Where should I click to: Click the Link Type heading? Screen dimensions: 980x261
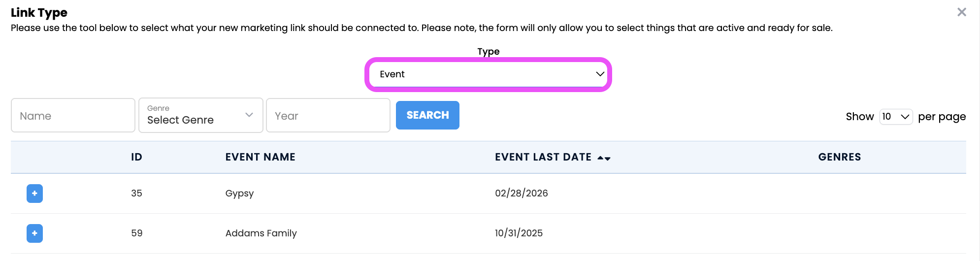pos(39,13)
